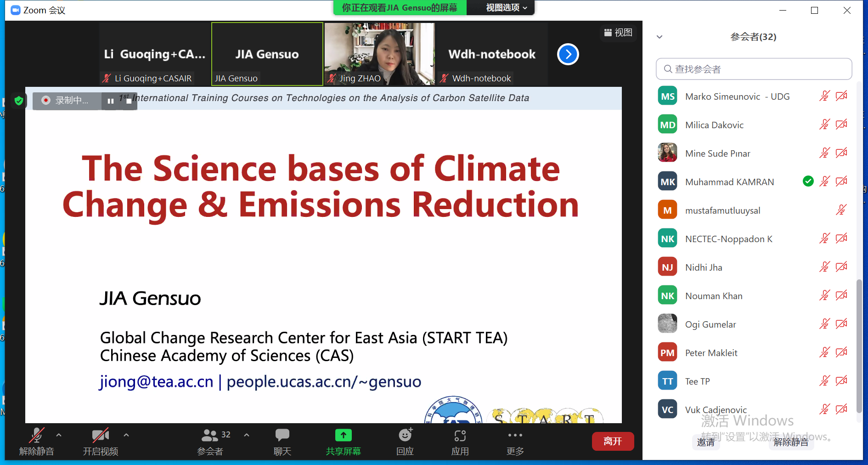This screenshot has height=465, width=868.
Task: Click the muted mic icon for Nidhi Jha
Action: [x=824, y=267]
